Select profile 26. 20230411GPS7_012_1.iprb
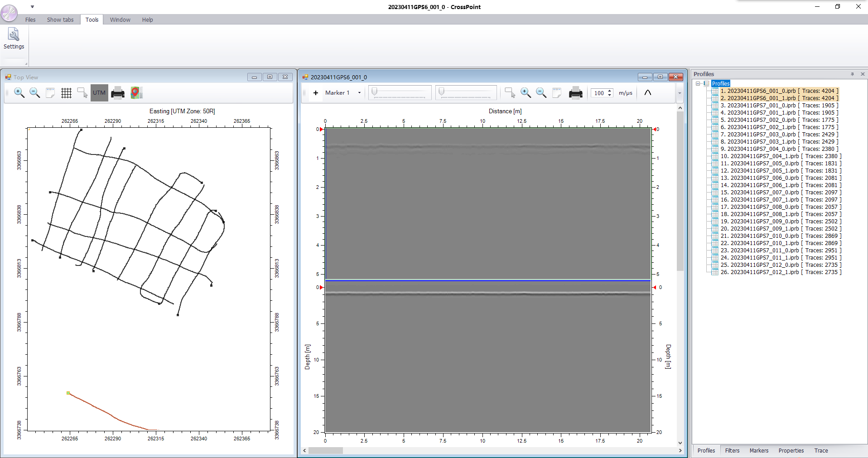 point(781,272)
